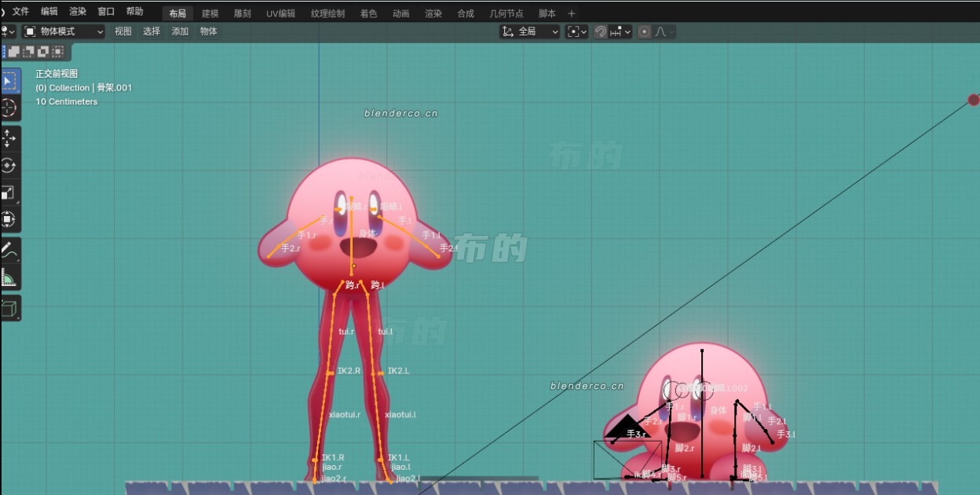Screen dimensions: 980x495
Task: Open the 帮助 menu
Action: tap(135, 12)
